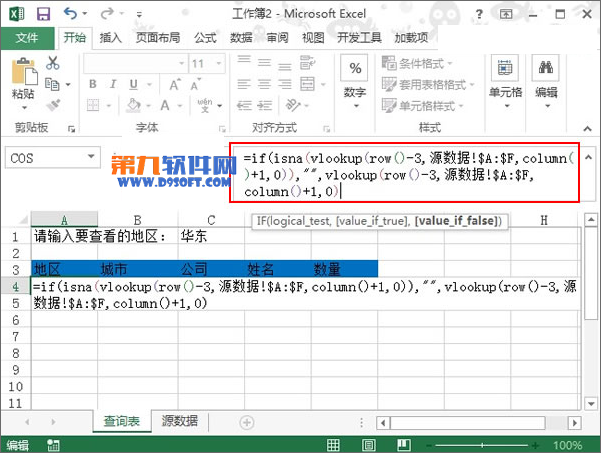601x453 pixels.
Task: Open the font name combo box
Action: pos(135,63)
